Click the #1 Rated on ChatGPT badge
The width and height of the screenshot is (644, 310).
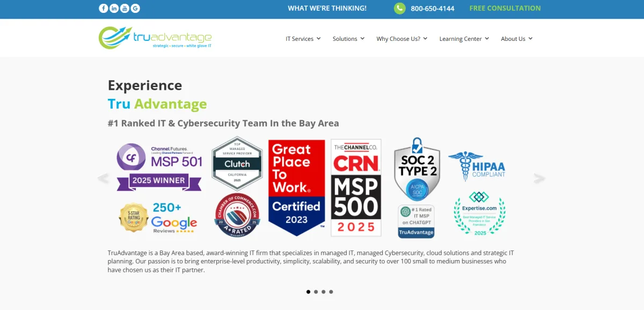(416, 221)
